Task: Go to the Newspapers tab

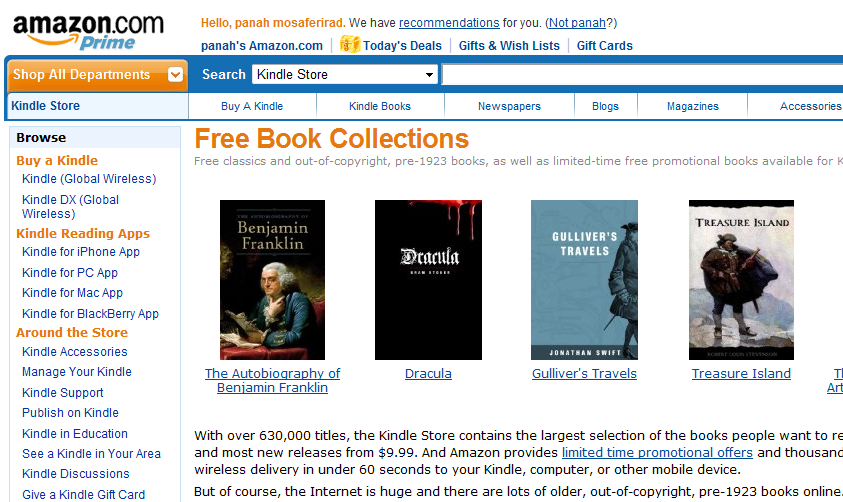Action: coord(509,106)
